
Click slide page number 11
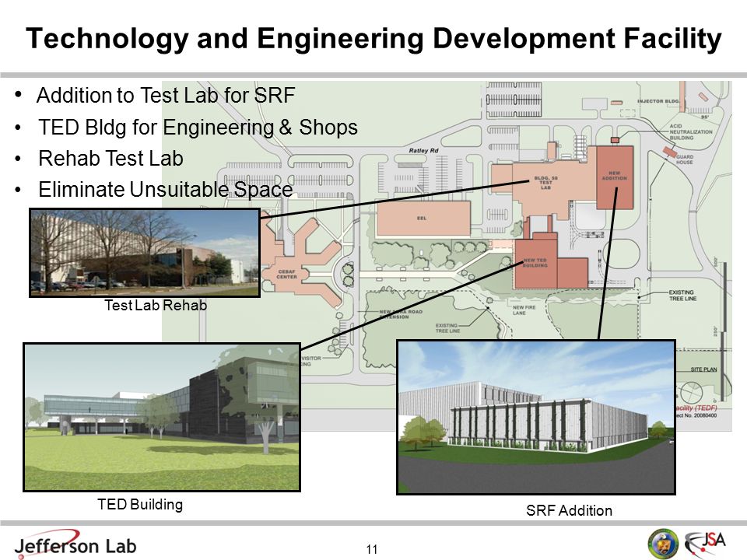[x=372, y=550]
